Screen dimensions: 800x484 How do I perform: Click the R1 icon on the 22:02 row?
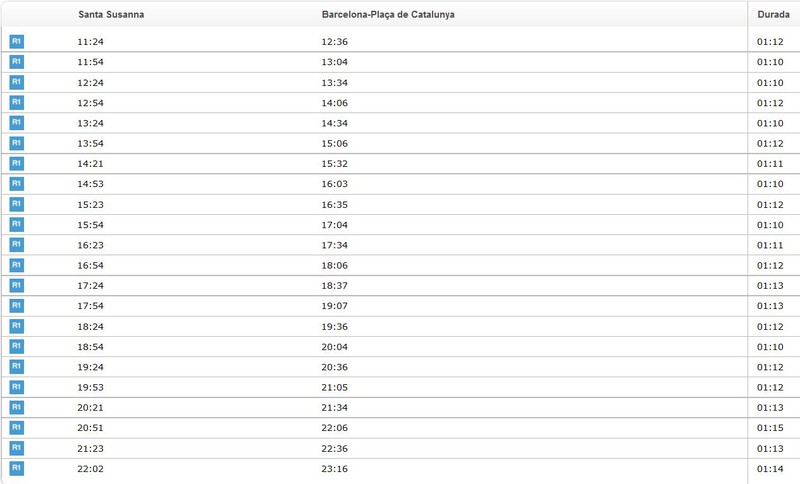tap(16, 468)
